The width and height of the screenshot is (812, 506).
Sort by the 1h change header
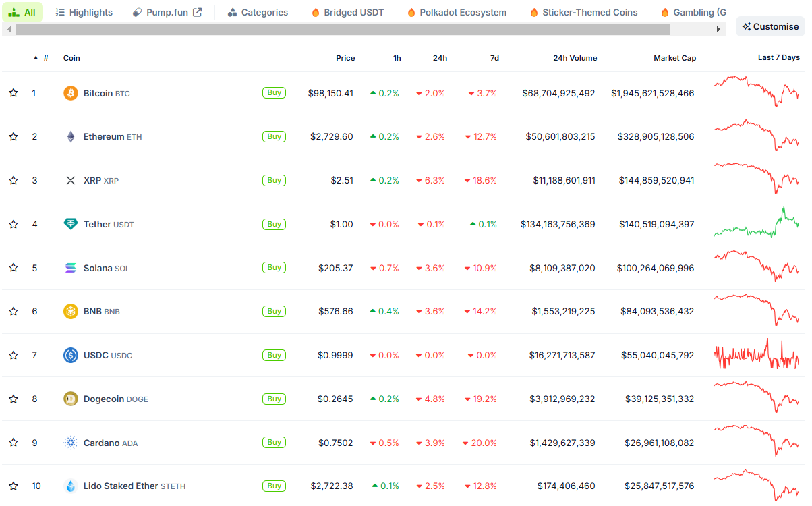tap(397, 58)
